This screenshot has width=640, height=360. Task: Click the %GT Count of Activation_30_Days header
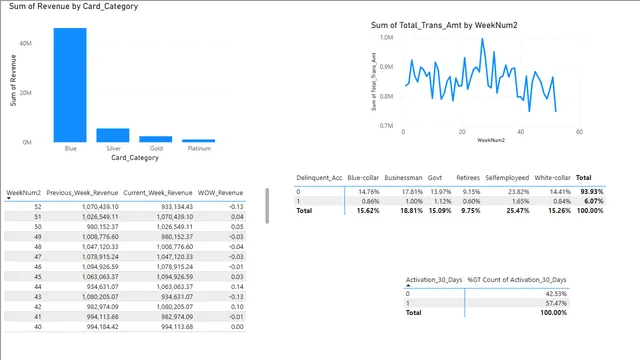pyautogui.click(x=517, y=280)
